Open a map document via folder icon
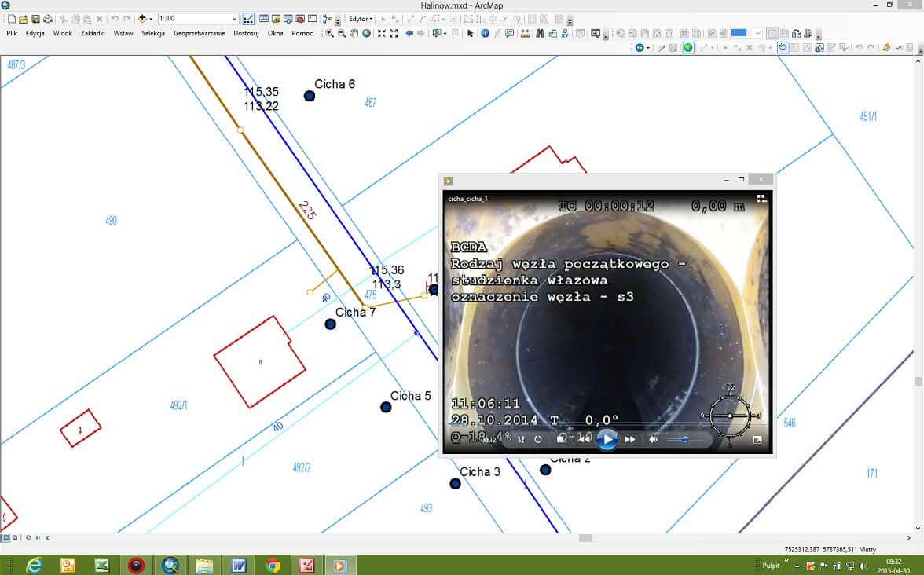924x575 pixels. tap(24, 19)
